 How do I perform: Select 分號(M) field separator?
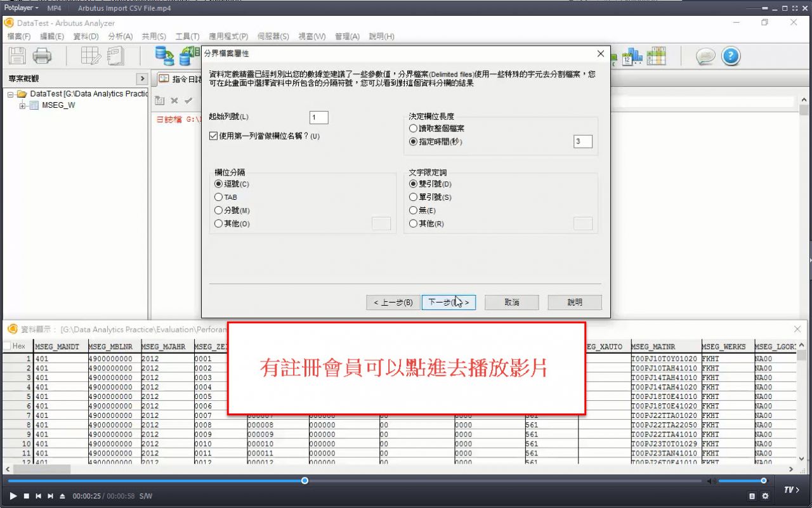(x=219, y=211)
